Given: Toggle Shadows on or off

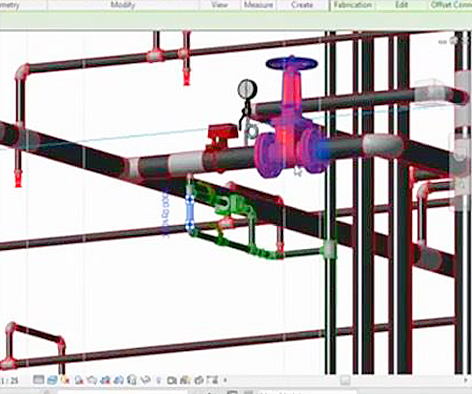Looking at the screenshot, I should pyautogui.click(x=79, y=380).
